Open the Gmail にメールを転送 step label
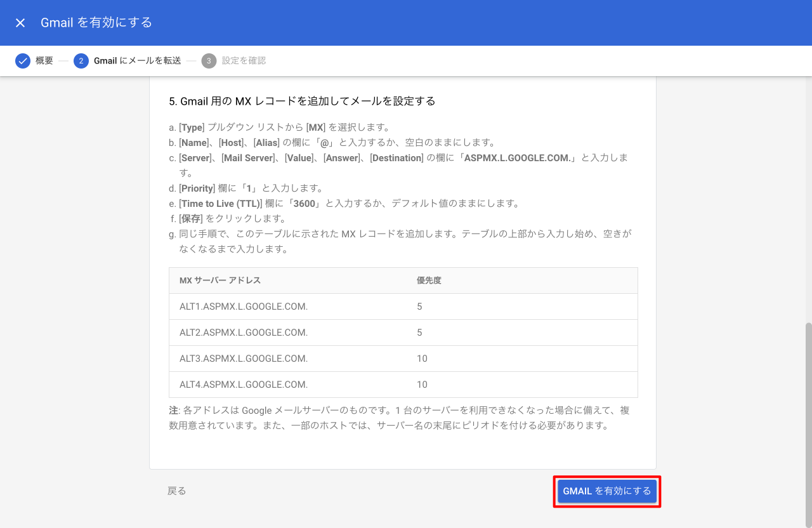 point(138,61)
